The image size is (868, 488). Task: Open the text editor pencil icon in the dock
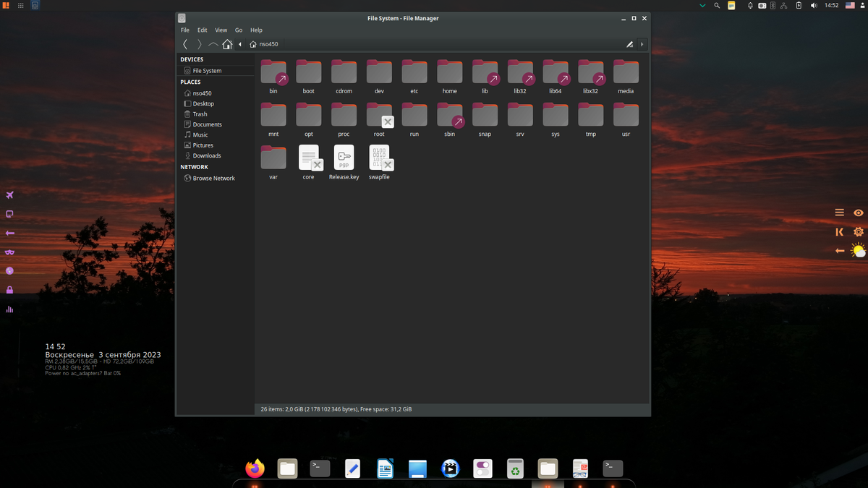click(352, 468)
